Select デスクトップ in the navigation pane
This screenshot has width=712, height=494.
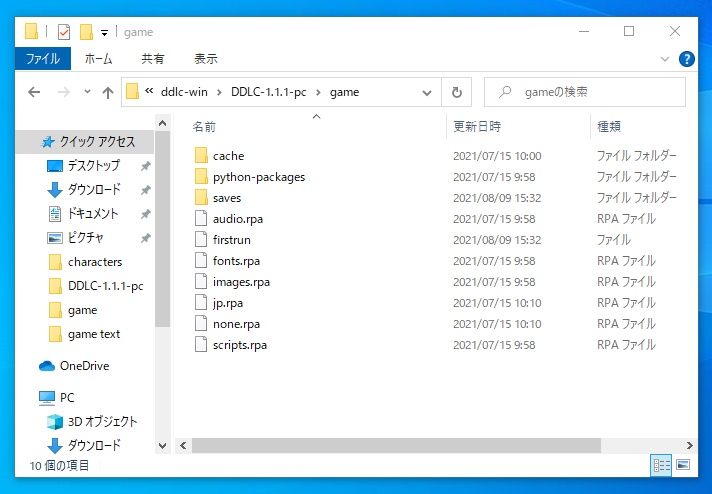(x=94, y=166)
